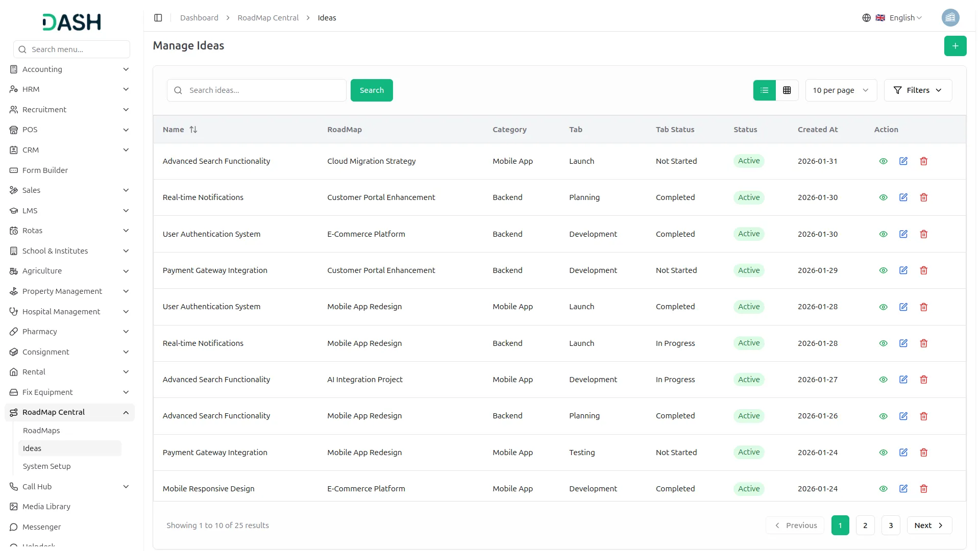Image resolution: width=980 pixels, height=551 pixels.
Task: Open the Filters panel
Action: click(917, 90)
